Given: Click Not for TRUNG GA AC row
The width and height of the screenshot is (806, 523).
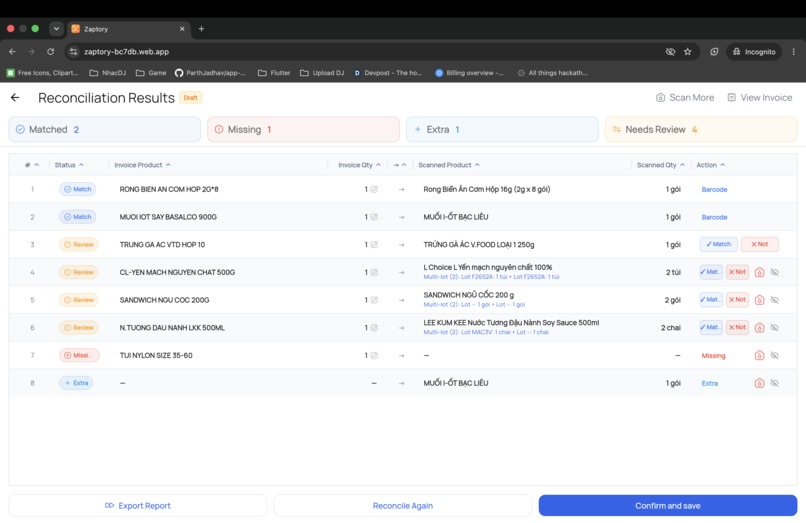Looking at the screenshot, I should click(760, 244).
